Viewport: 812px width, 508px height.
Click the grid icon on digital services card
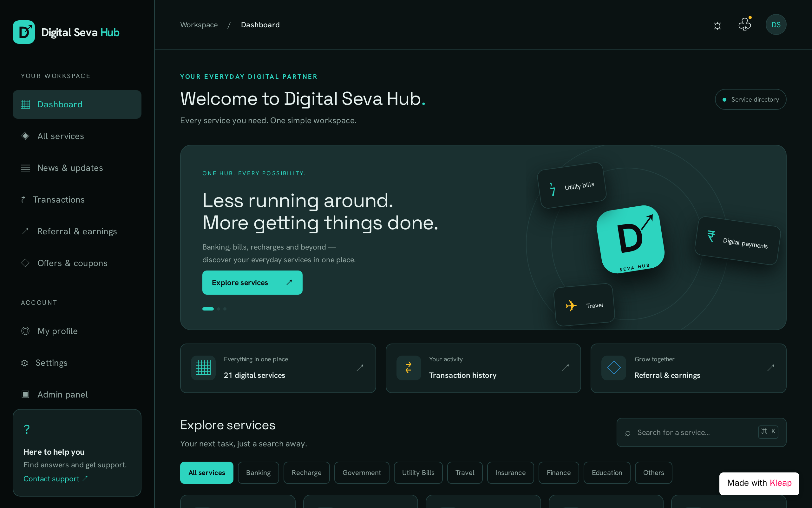[x=203, y=368]
